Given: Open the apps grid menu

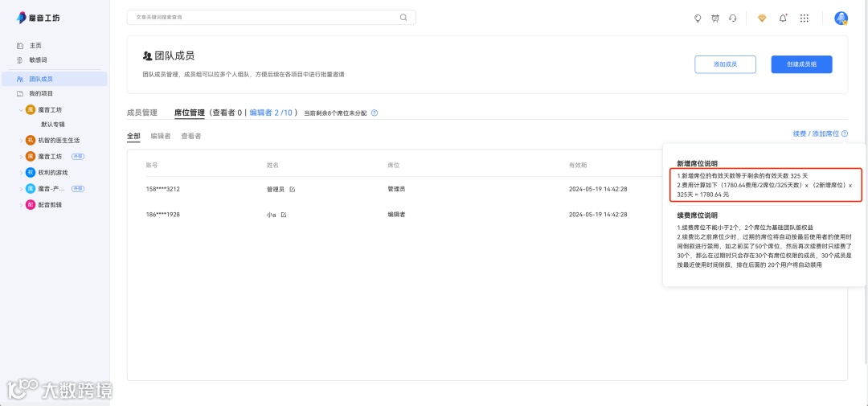Looking at the screenshot, I should click(x=805, y=18).
